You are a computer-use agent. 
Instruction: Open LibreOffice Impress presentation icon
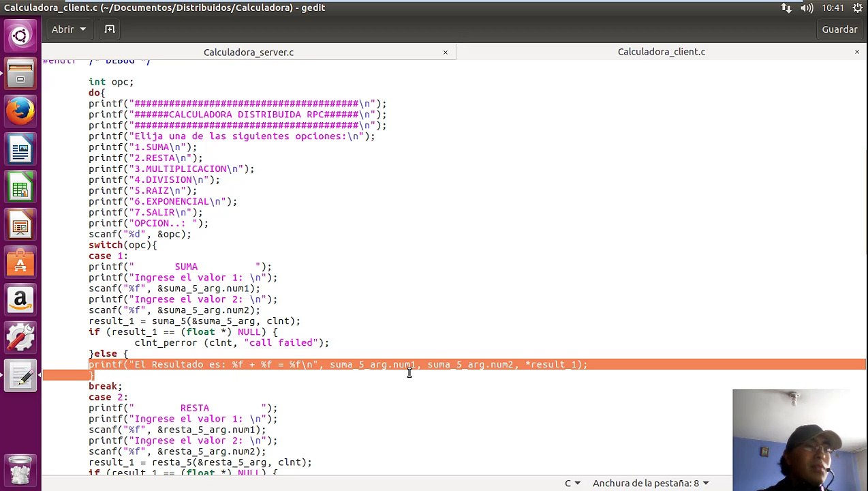[x=20, y=226]
